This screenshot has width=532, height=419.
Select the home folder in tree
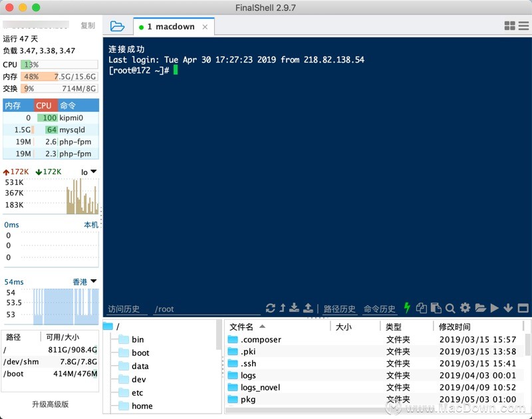click(x=136, y=406)
